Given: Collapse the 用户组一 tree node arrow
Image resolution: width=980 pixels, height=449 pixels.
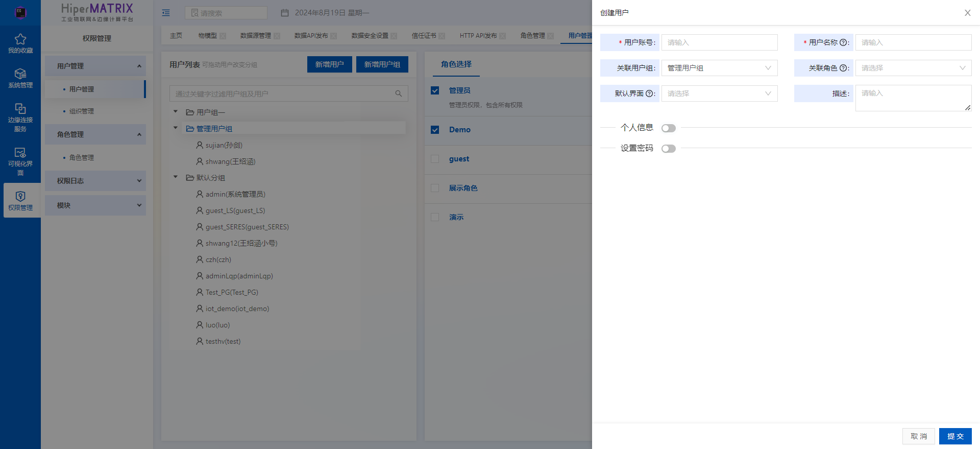Looking at the screenshot, I should point(176,111).
